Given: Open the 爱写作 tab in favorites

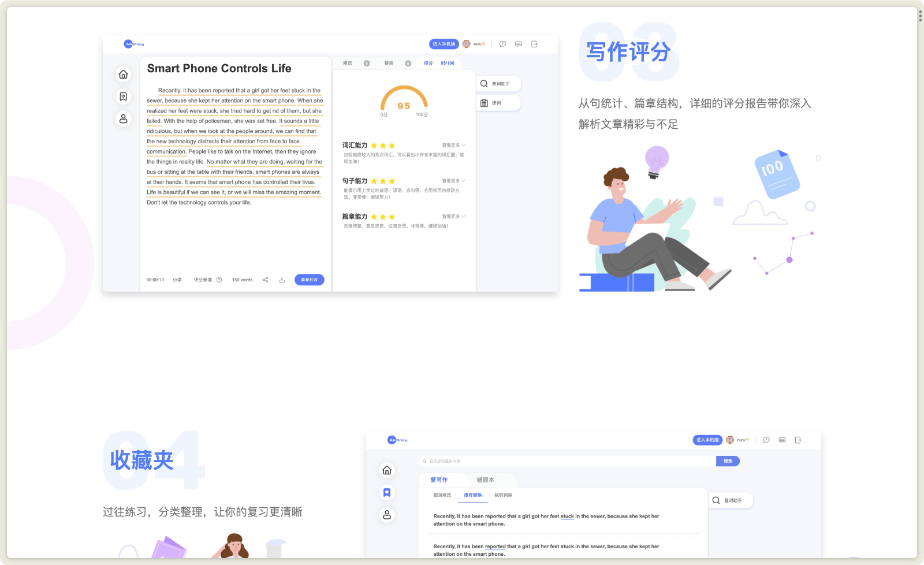Looking at the screenshot, I should click(438, 480).
